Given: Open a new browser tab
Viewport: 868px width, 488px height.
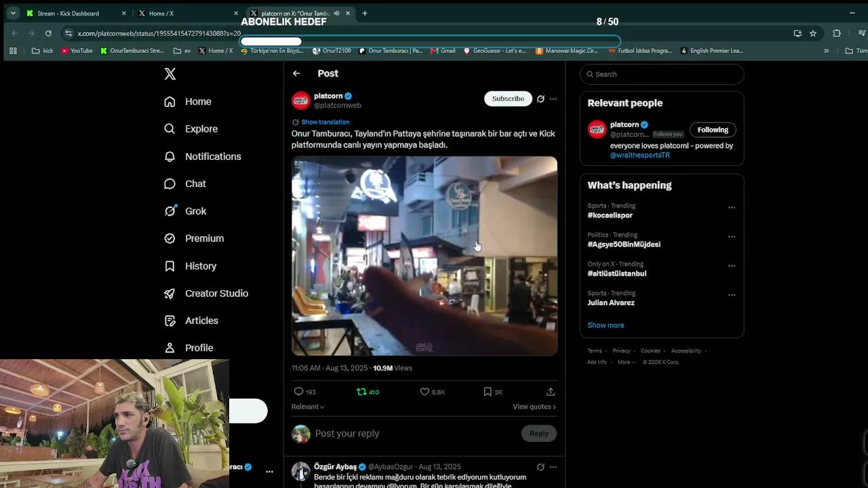Looking at the screenshot, I should coord(365,13).
